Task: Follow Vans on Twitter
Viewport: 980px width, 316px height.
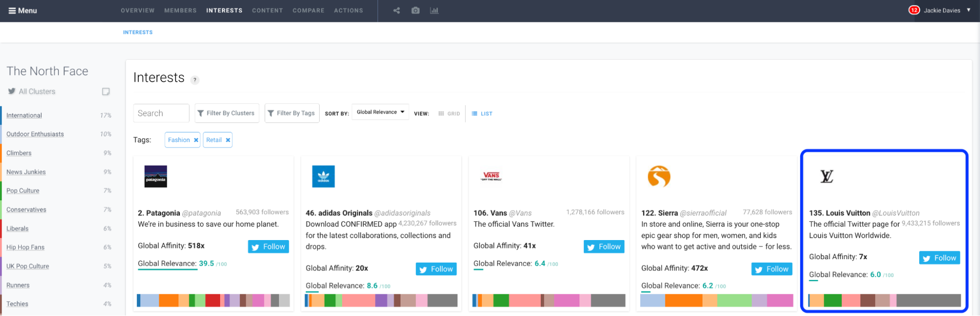Action: [x=604, y=247]
